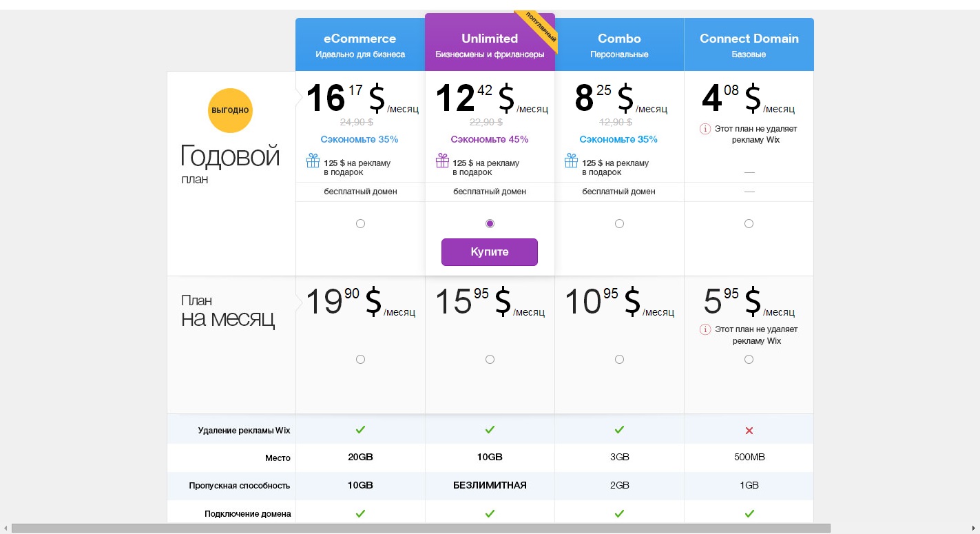Image resolution: width=980 pixels, height=534 pixels.
Task: Click бесплатный домен under Combo
Action: point(619,192)
